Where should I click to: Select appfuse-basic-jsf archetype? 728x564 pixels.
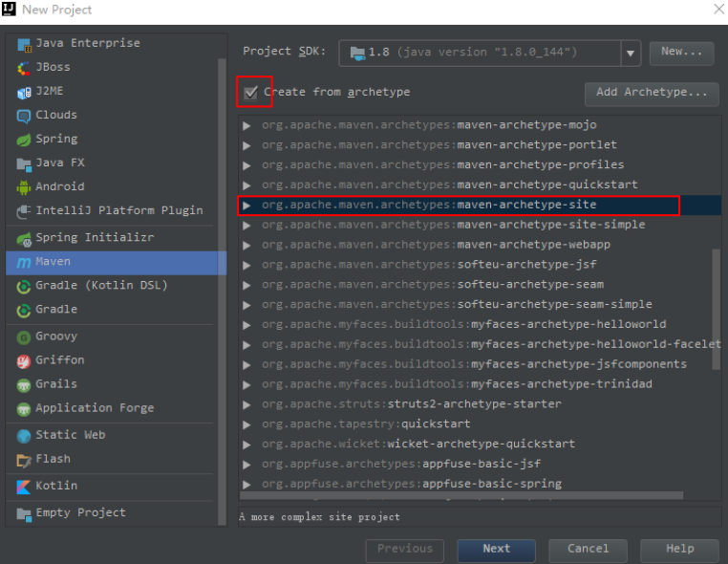tap(480, 465)
